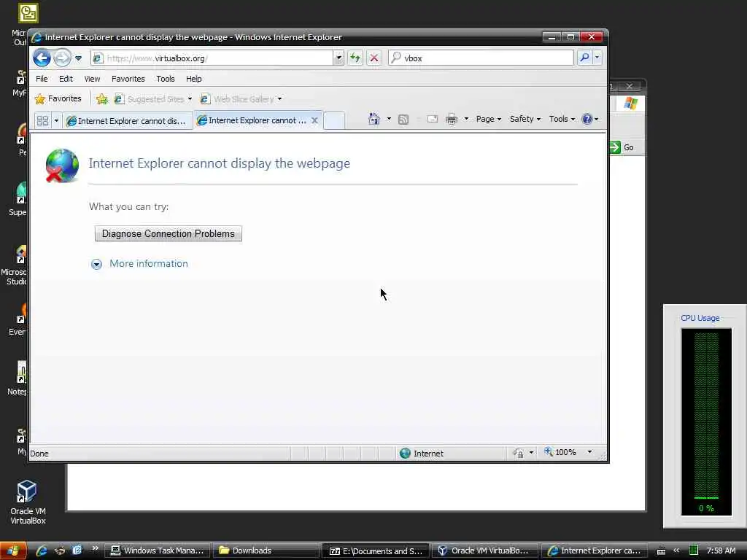Image resolution: width=747 pixels, height=560 pixels.
Task: Expand zoom level dropdown arrow
Action: click(x=589, y=452)
